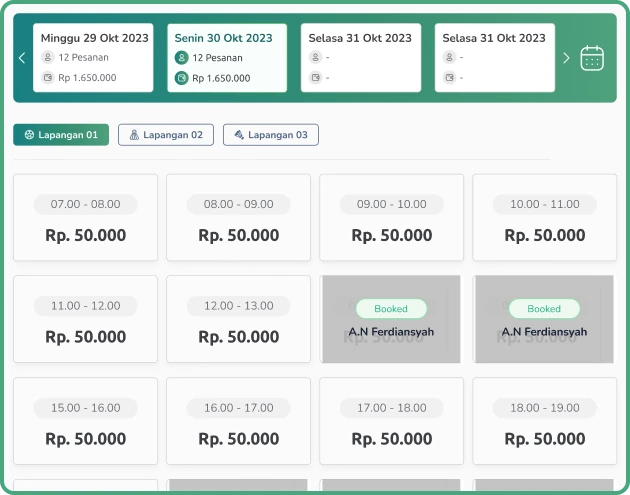
Task: Click the player icon on Lapangan 02
Action: (134, 135)
